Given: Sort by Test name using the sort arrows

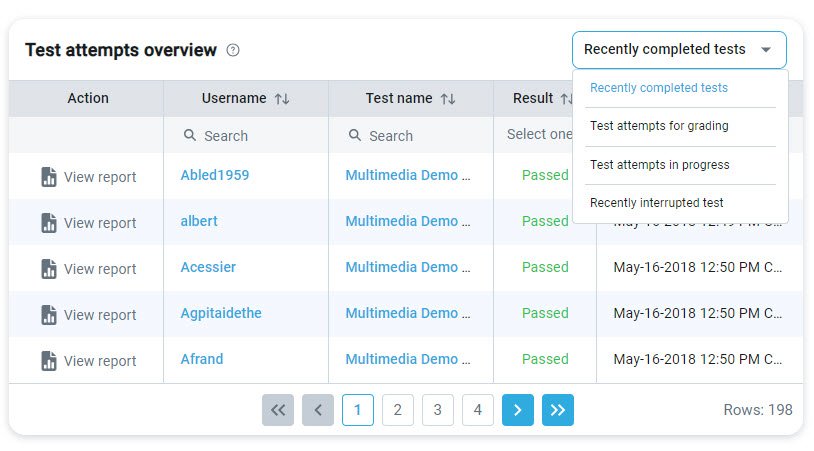Looking at the screenshot, I should [448, 99].
